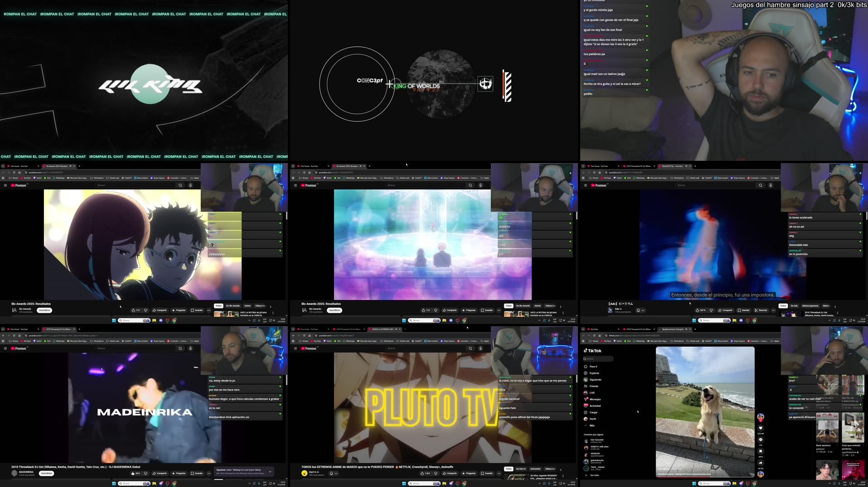Select the Para ti home icon on TikTok
This screenshot has height=487, width=868.
pos(586,366)
